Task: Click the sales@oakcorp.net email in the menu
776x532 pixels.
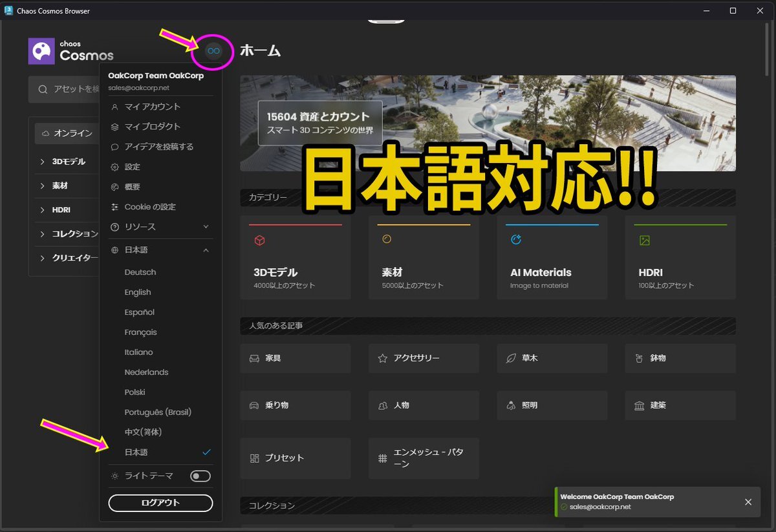Action: pos(138,88)
